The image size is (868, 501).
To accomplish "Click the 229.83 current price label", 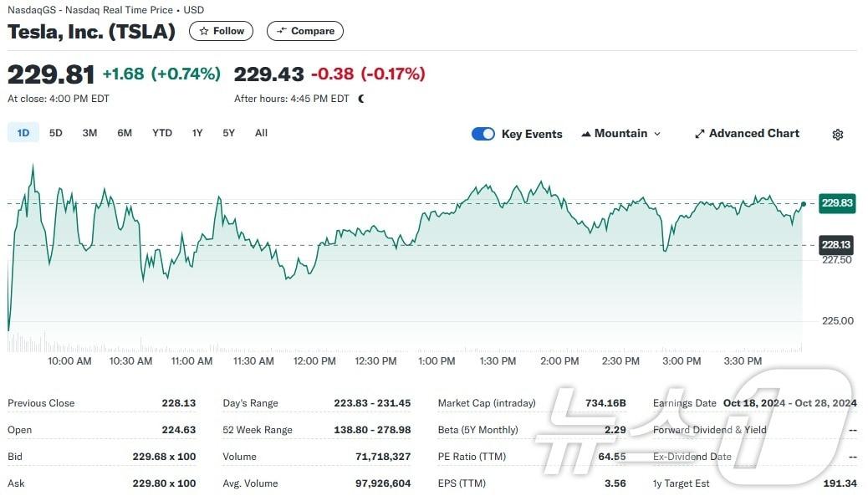I will [836, 202].
